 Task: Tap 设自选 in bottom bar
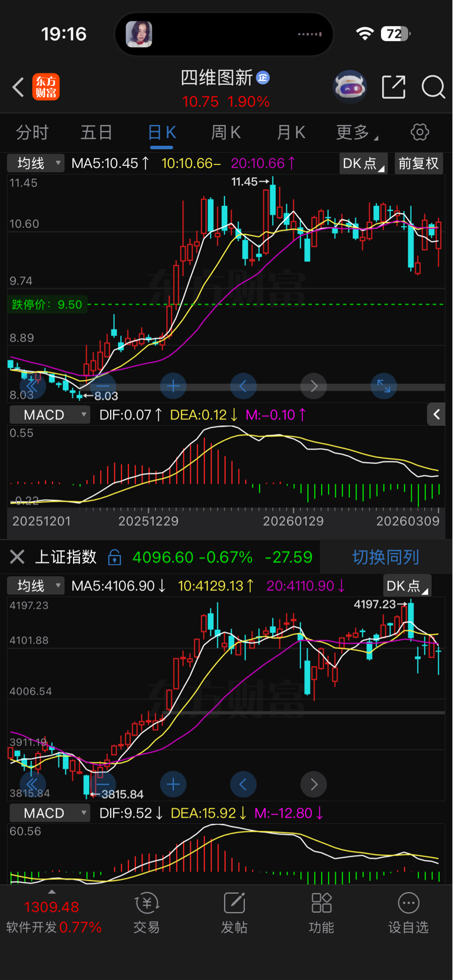[408, 914]
